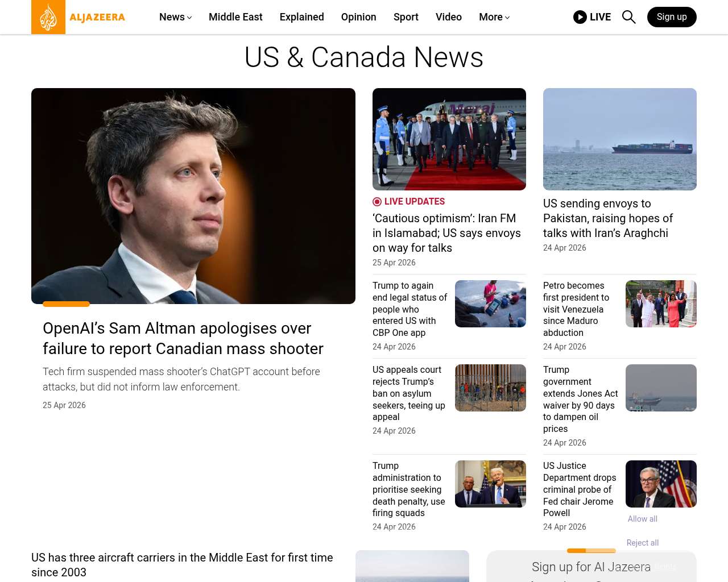Click the LIVE play icon

click(x=580, y=17)
